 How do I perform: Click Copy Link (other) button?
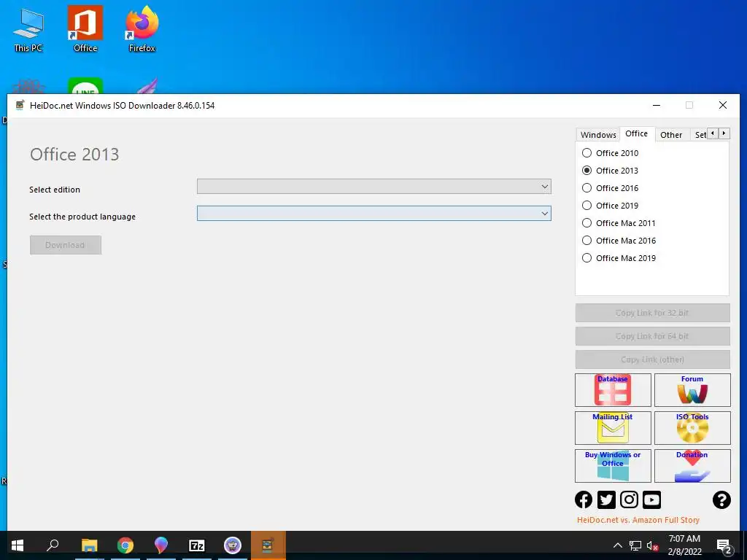coord(652,359)
